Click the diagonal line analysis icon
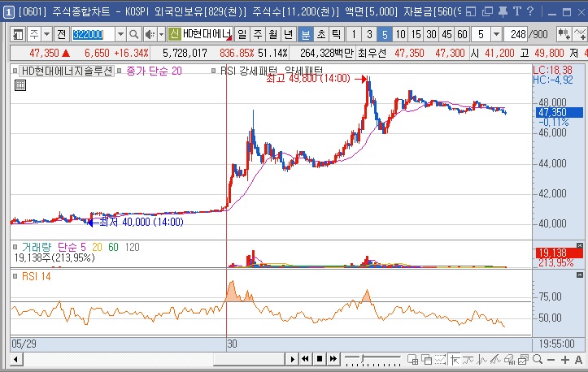Screen dimensions: 588x372 pyautogui.click(x=495, y=360)
